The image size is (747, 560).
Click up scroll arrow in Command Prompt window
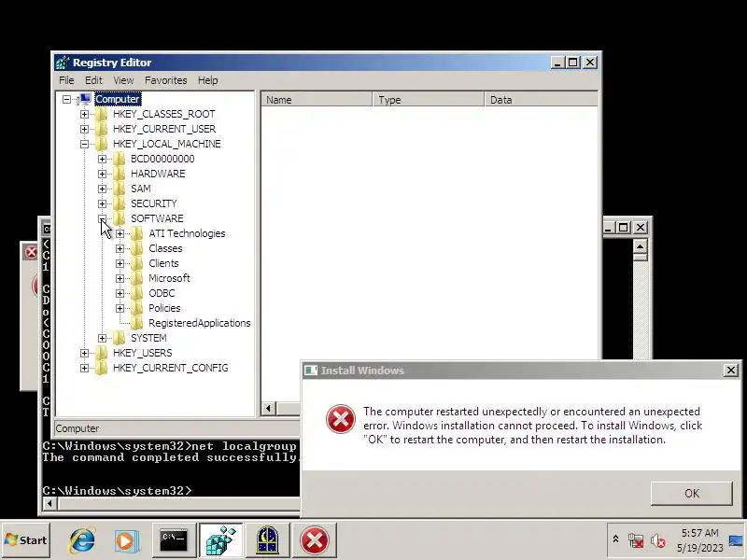point(640,246)
